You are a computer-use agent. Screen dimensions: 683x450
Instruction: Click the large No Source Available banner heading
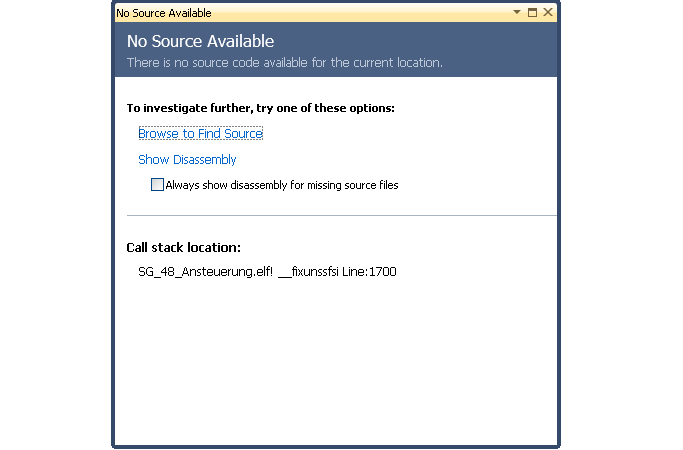pos(200,41)
